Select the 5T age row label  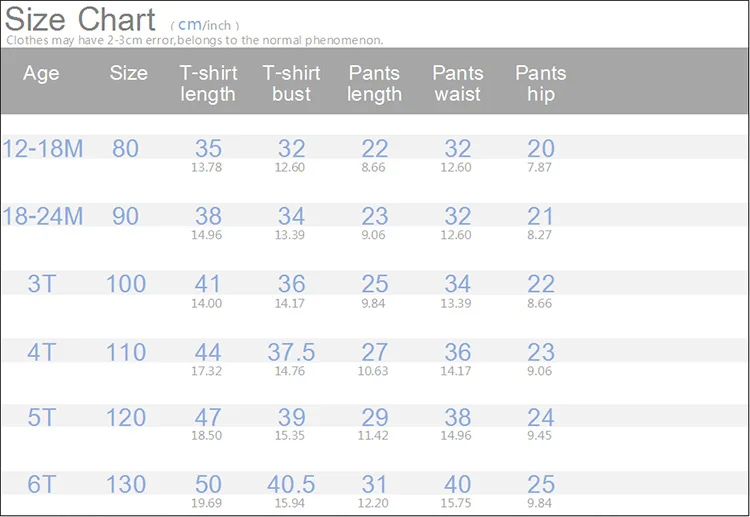coord(42,418)
